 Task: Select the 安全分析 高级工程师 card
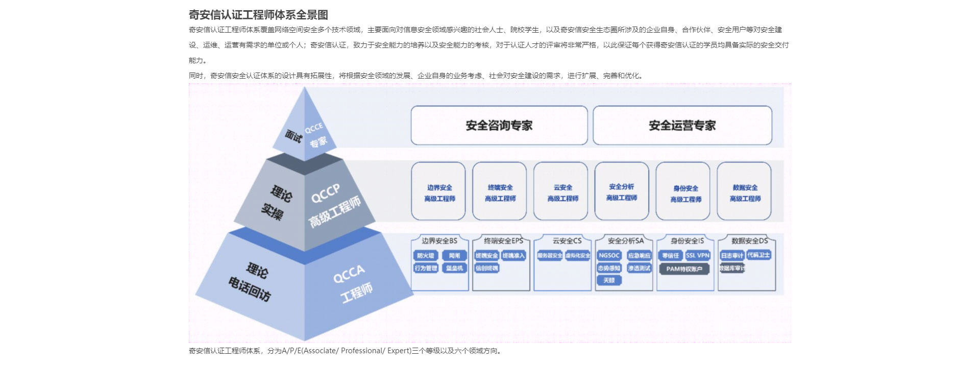point(622,191)
